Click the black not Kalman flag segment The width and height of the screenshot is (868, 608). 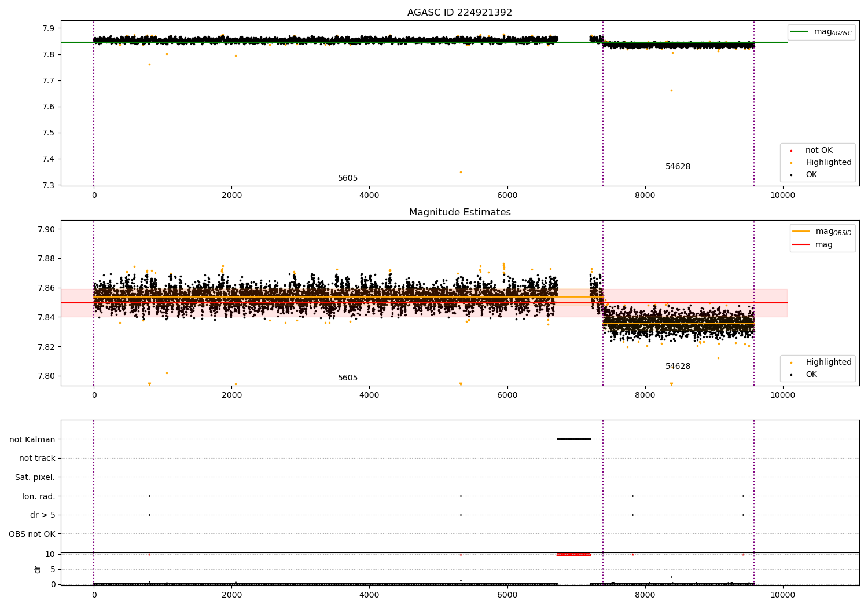click(573, 439)
